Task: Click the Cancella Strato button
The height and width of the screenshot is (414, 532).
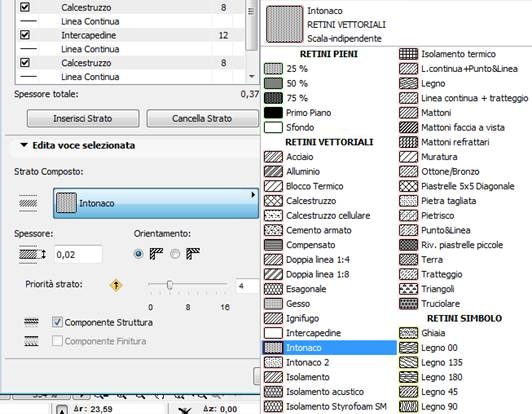Action: point(203,118)
